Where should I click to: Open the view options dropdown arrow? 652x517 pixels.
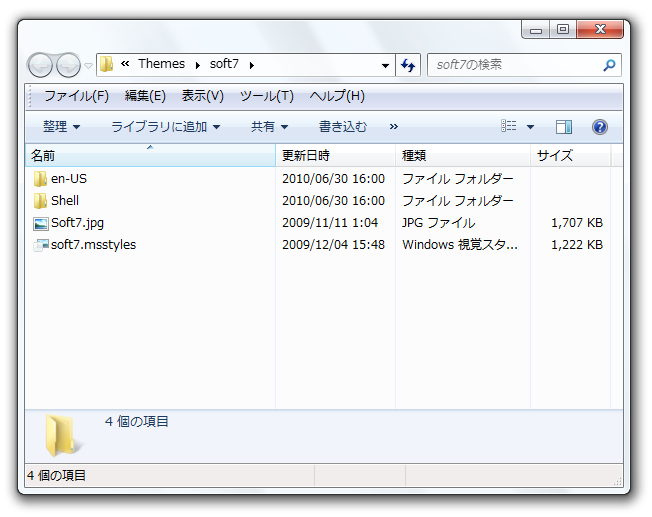(x=531, y=127)
